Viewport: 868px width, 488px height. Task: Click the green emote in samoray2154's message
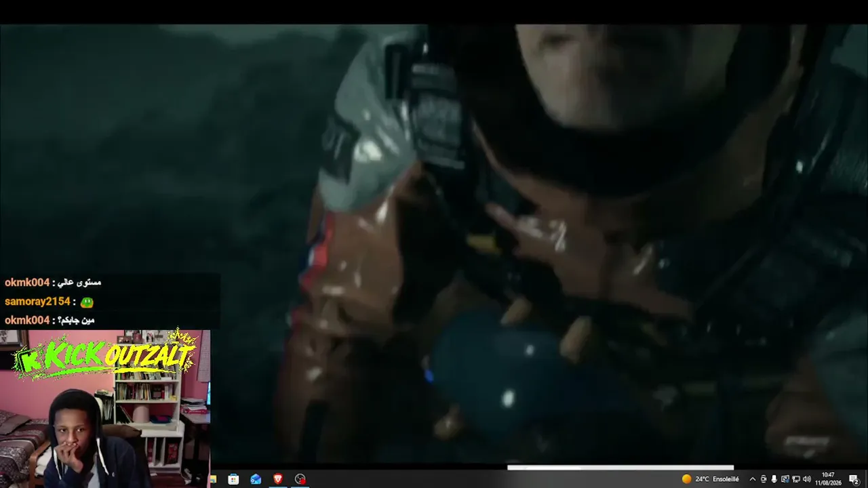[x=87, y=302]
